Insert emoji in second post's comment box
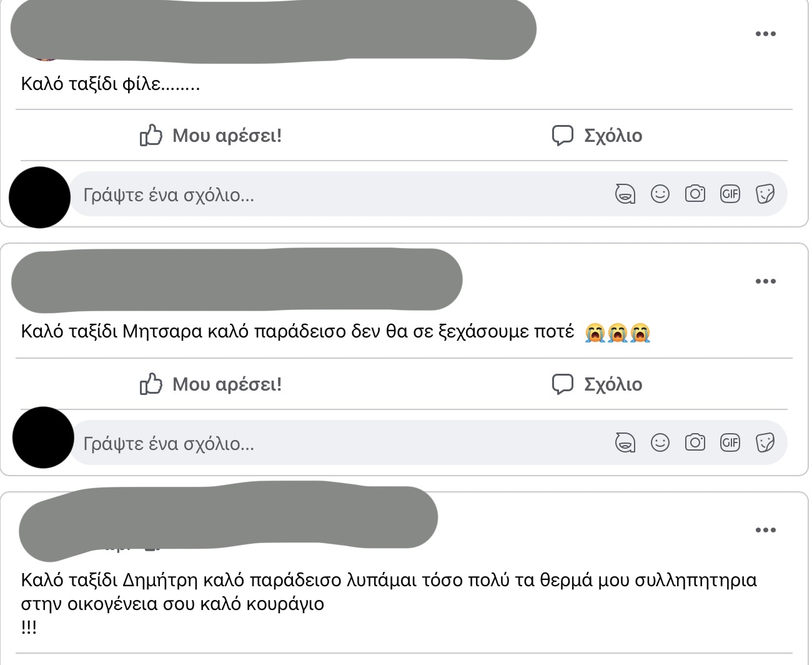This screenshot has height=665, width=812. (660, 443)
